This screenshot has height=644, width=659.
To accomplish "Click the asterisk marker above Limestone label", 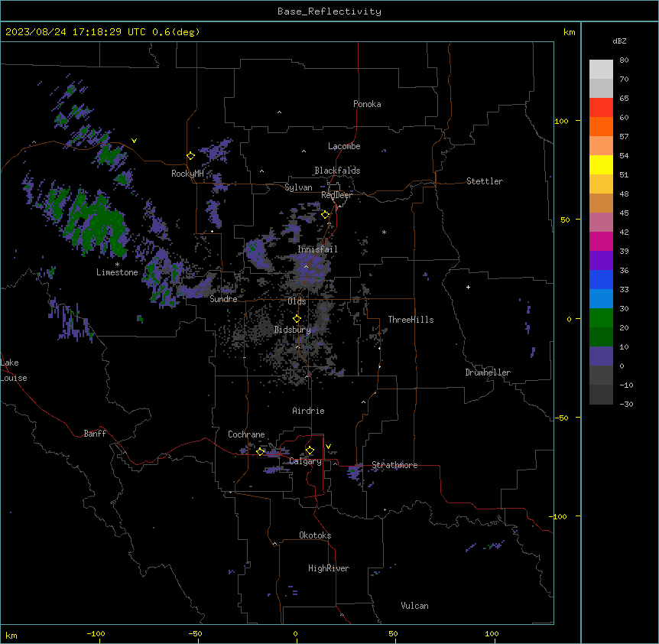I will [117, 265].
